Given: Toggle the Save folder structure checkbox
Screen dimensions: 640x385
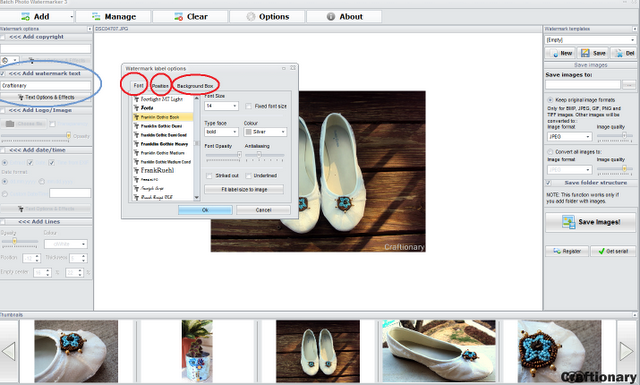Looking at the screenshot, I should tap(548, 183).
